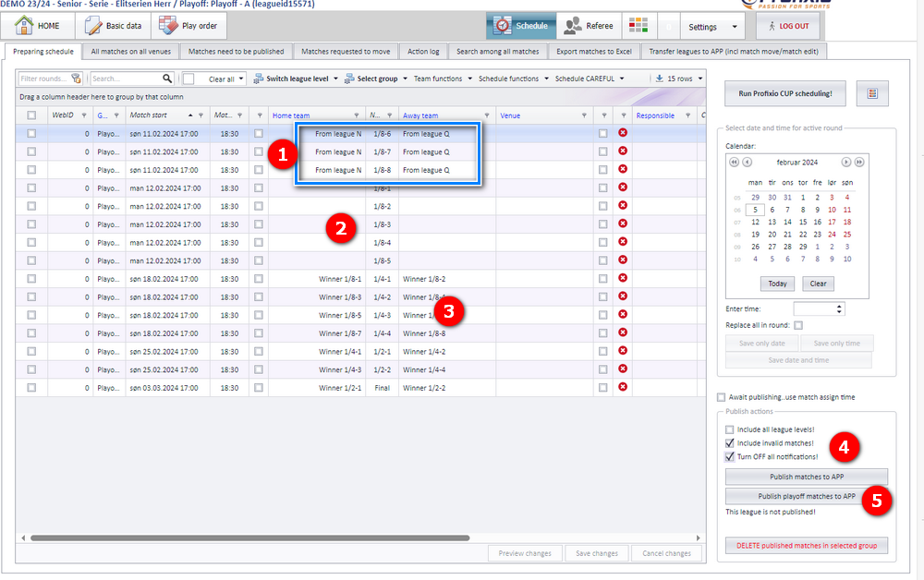The height and width of the screenshot is (580, 924).
Task: Open the Settings dropdown
Action: click(x=712, y=27)
